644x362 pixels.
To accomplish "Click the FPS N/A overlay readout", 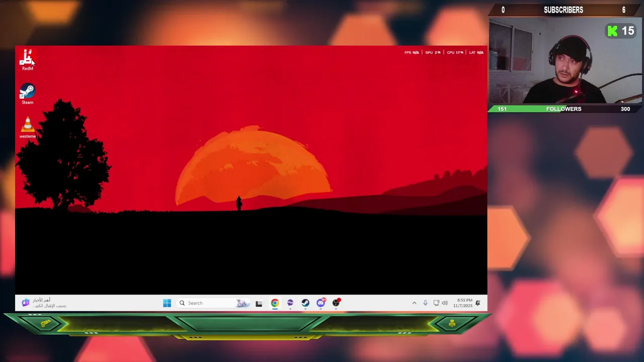I will [412, 52].
